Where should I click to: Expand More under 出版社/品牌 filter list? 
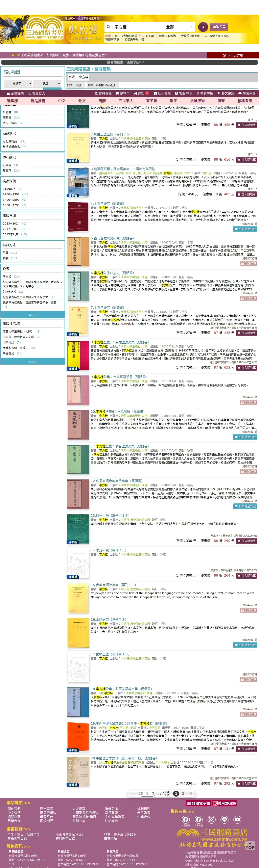click(x=33, y=362)
